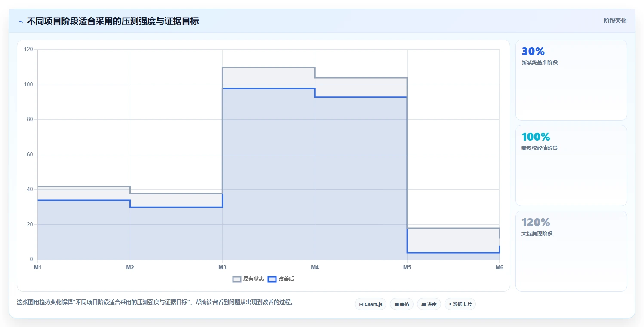
Task: Click the M2 x-axis label
Action: (130, 268)
